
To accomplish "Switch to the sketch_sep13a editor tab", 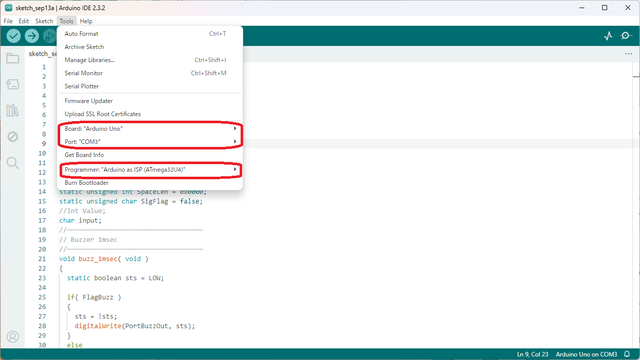I will point(42,54).
